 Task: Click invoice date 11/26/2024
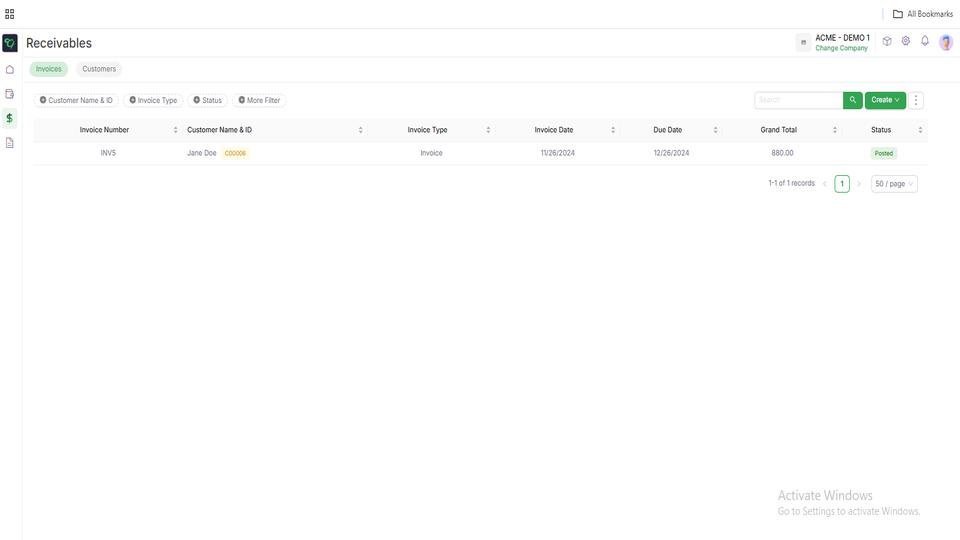(x=557, y=153)
